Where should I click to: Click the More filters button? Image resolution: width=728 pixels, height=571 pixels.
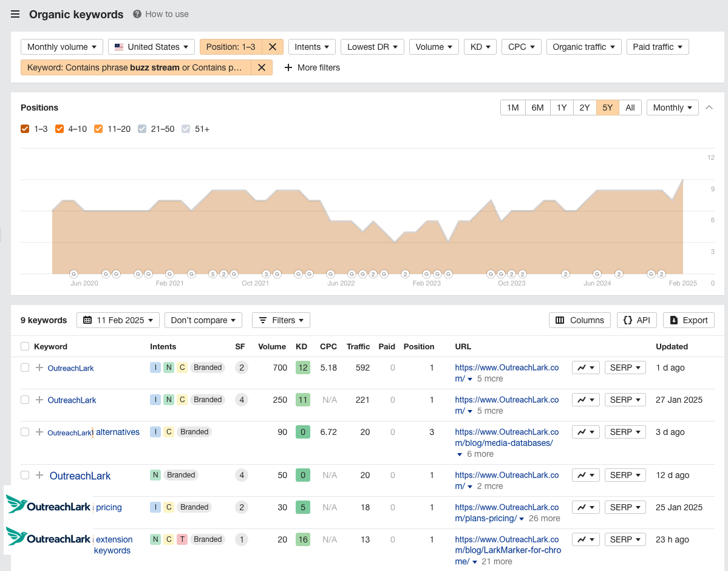pos(312,67)
